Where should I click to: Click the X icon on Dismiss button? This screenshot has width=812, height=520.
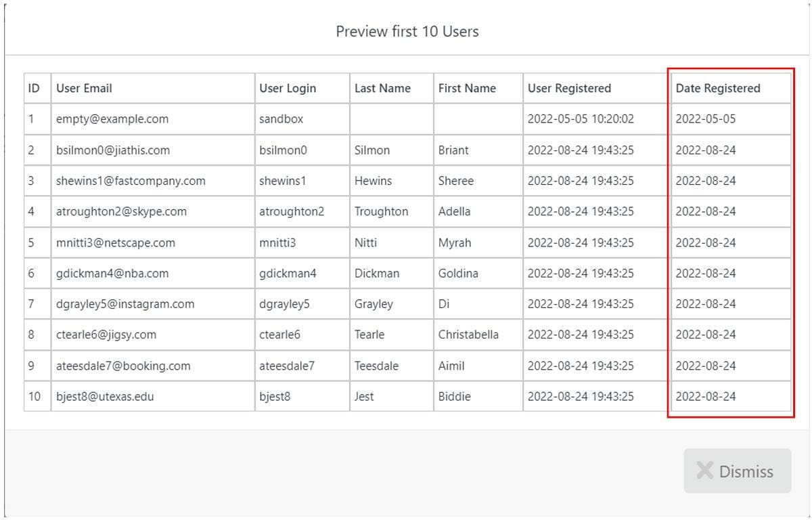(x=704, y=471)
